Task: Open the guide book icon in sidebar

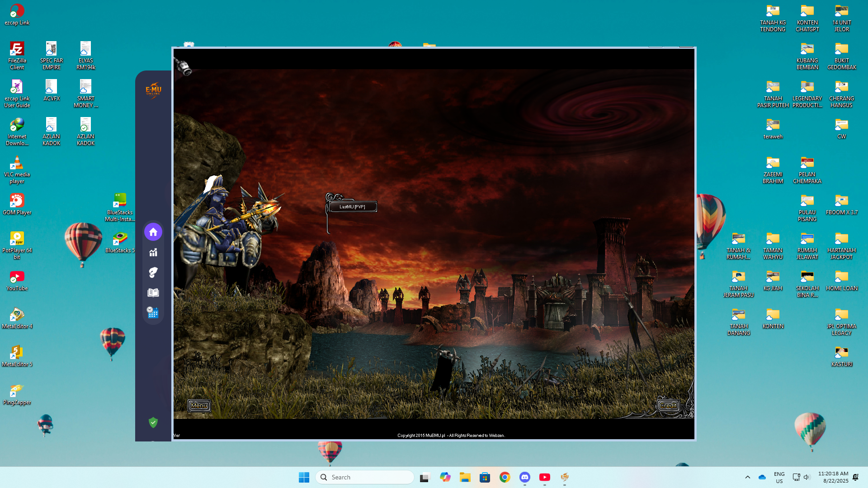Action: click(153, 292)
